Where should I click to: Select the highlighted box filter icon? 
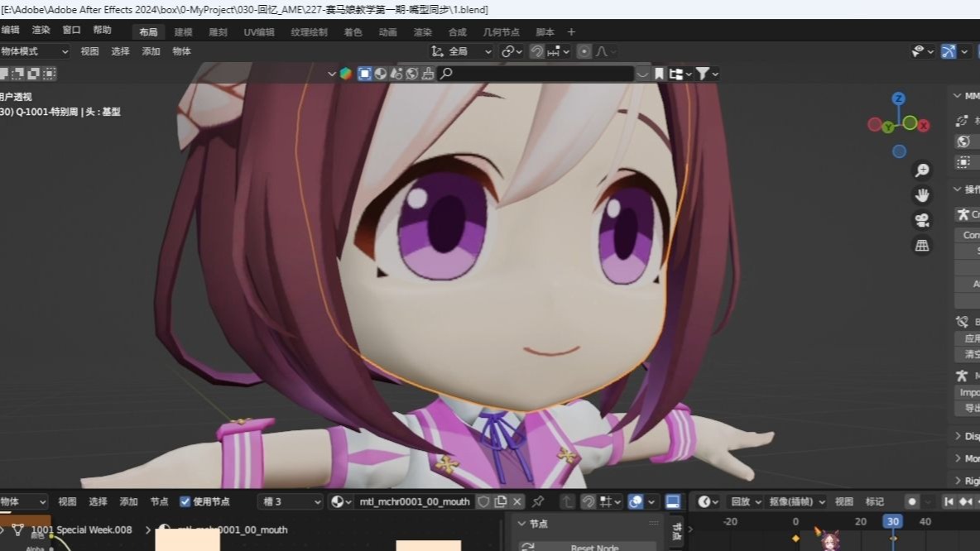364,74
